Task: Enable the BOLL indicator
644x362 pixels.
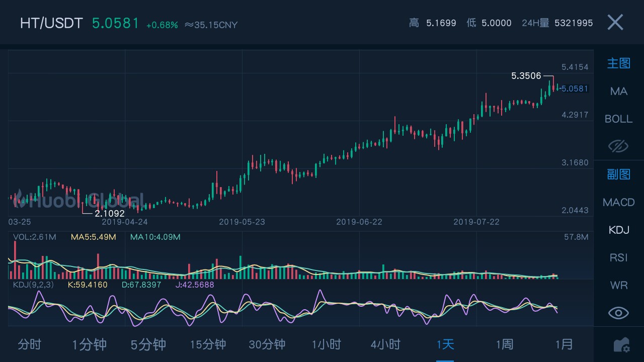Action: click(618, 119)
